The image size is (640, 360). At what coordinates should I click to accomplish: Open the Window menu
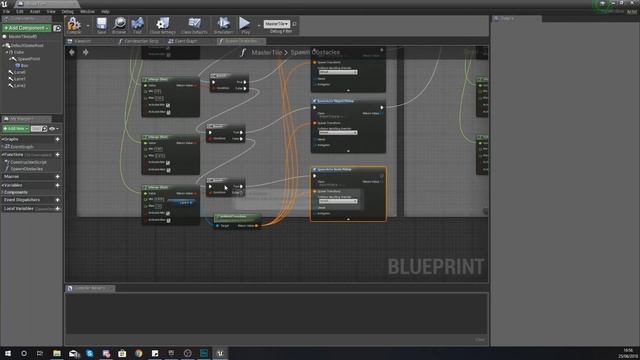point(87,11)
